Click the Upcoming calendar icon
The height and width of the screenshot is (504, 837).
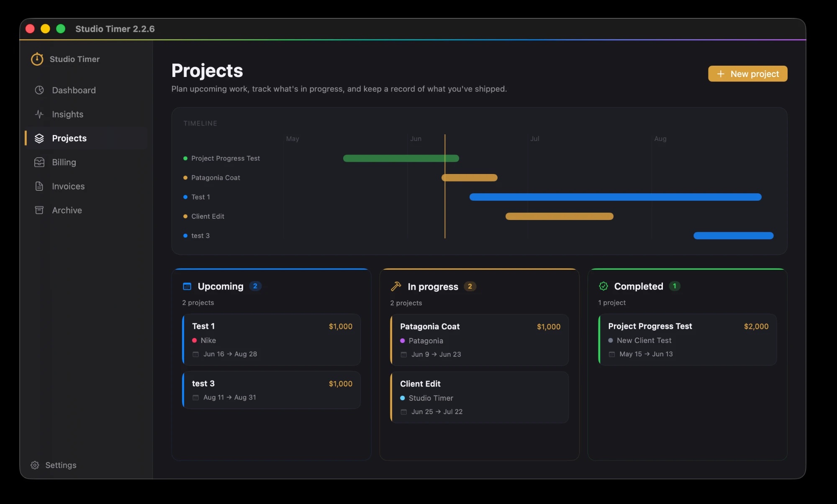[187, 287]
